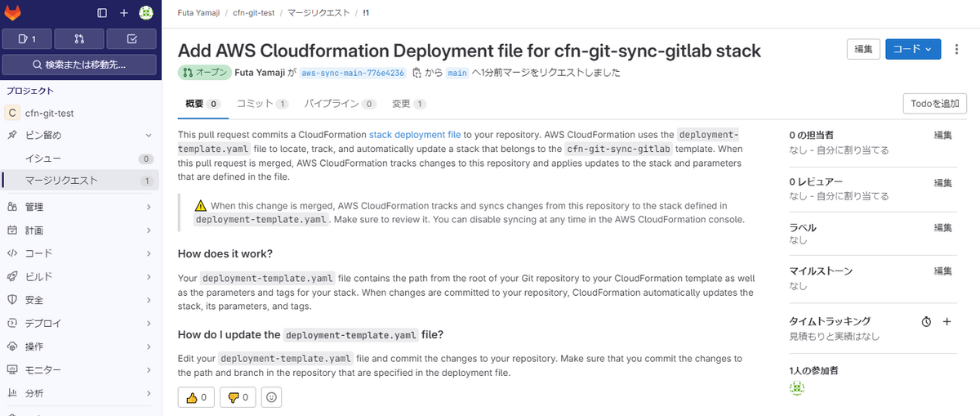Click the GitLab logo home icon
Screen dimensions: 980x416
point(15,12)
